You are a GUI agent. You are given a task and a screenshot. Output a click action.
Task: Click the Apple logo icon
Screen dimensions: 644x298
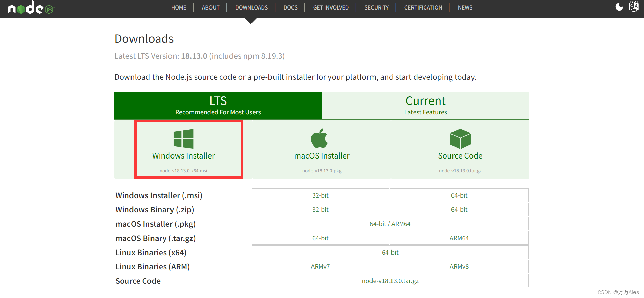(x=319, y=138)
